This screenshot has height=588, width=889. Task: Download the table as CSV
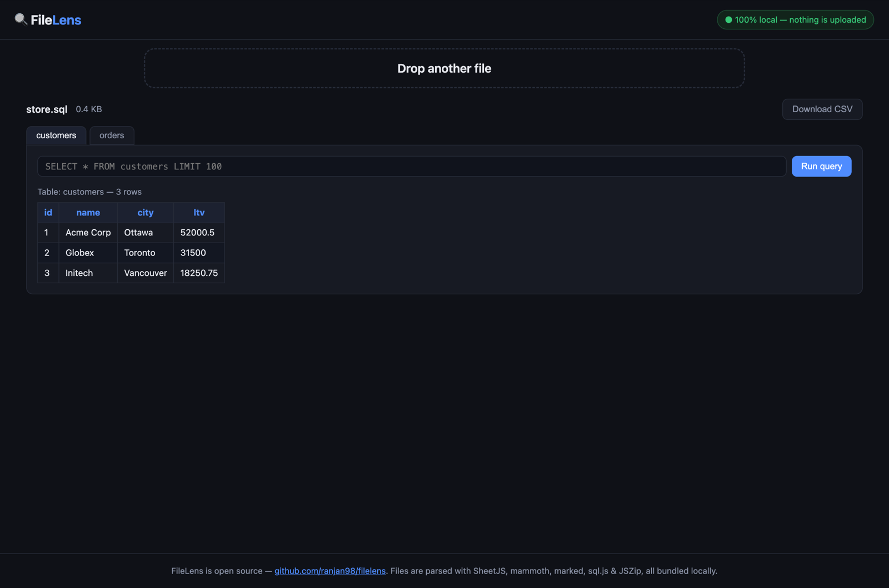point(822,109)
